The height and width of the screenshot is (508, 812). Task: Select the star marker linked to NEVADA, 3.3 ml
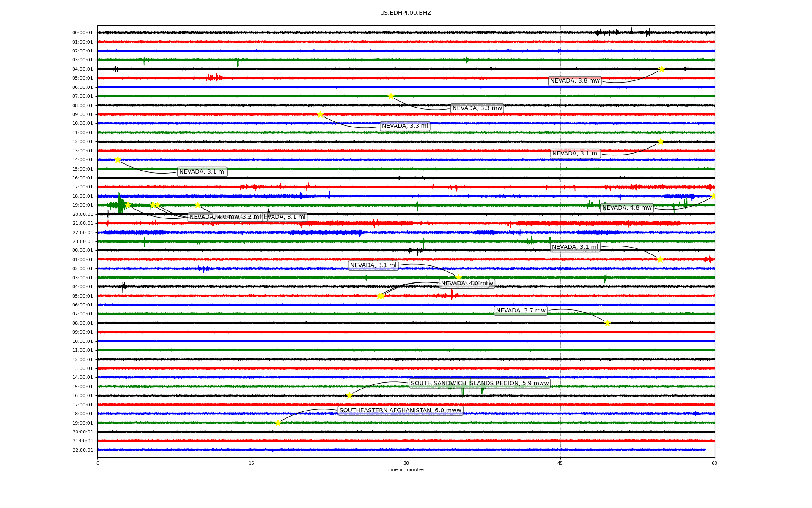point(320,114)
